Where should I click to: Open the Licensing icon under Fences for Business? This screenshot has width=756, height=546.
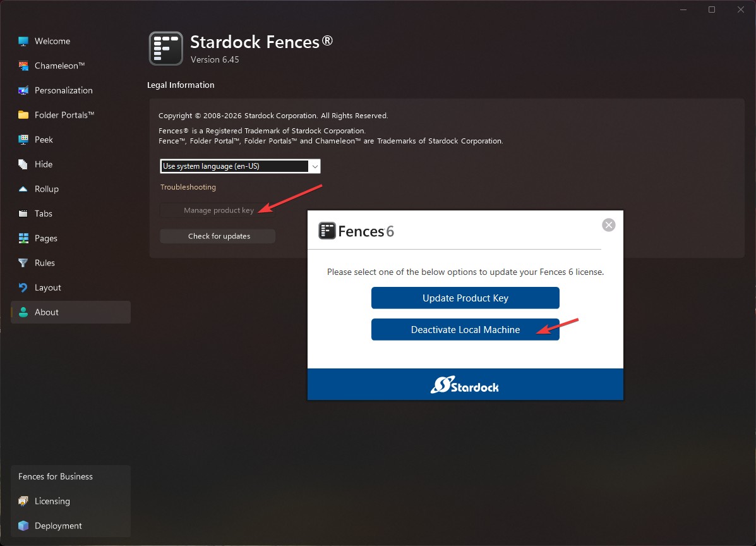(x=23, y=501)
